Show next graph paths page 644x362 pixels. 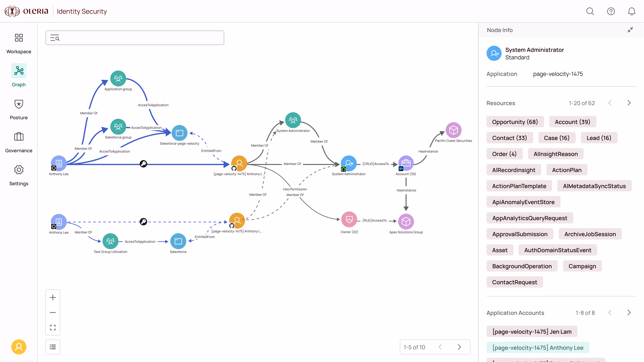pyautogui.click(x=459, y=347)
